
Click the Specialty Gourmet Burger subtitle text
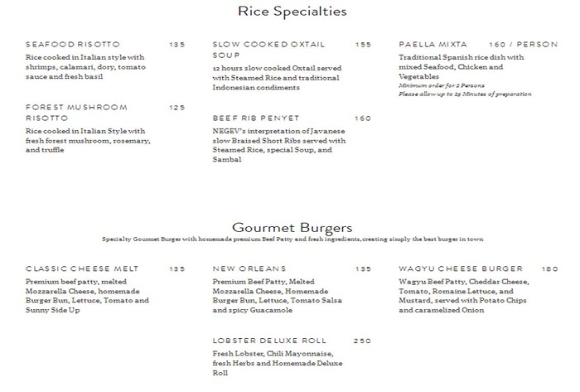pos(292,240)
